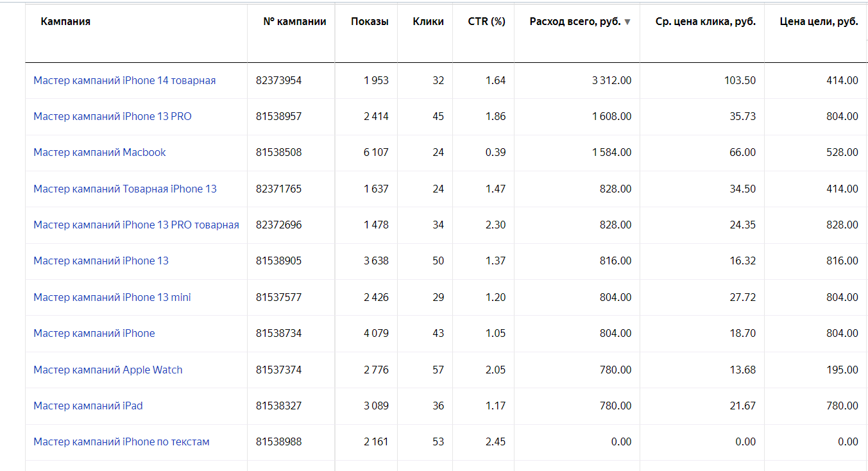The height and width of the screenshot is (471, 868).
Task: Sort by the Показы column header
Action: pyautogui.click(x=370, y=21)
